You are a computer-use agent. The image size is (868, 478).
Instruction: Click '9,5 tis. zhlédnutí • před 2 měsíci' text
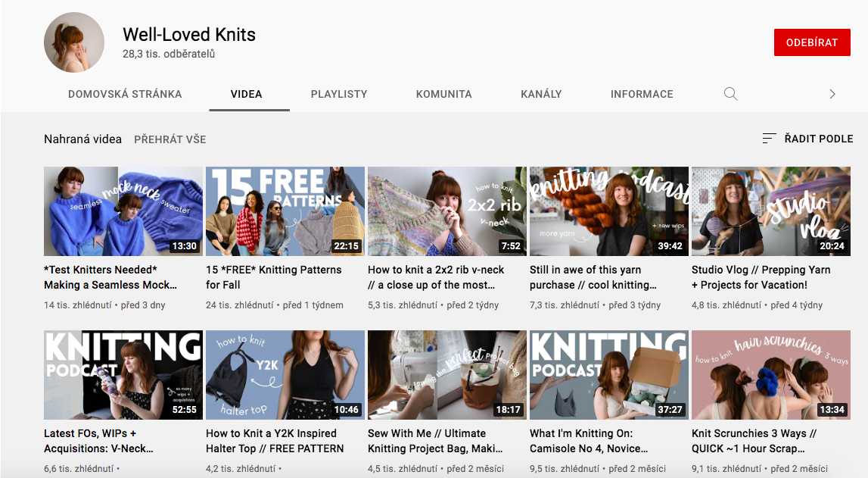click(598, 469)
